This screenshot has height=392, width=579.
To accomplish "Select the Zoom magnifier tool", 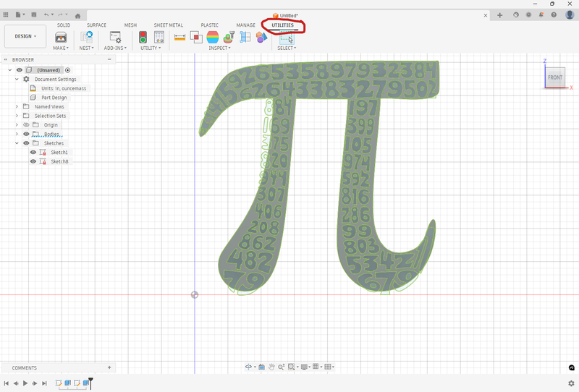I will [281, 367].
